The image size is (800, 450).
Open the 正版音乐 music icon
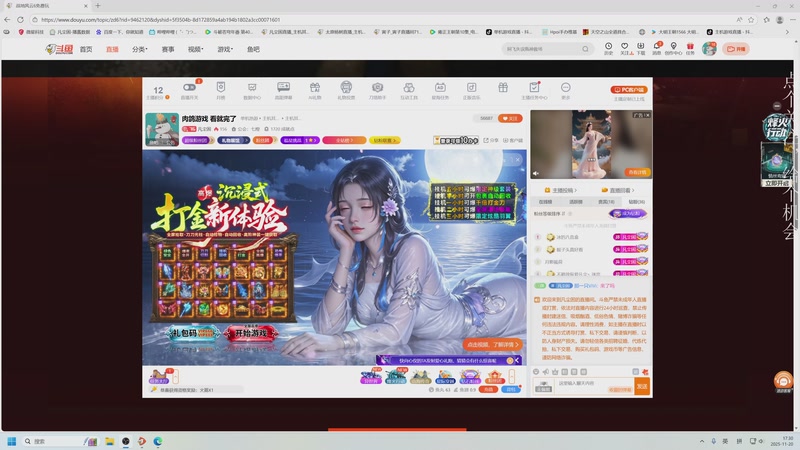tap(471, 90)
